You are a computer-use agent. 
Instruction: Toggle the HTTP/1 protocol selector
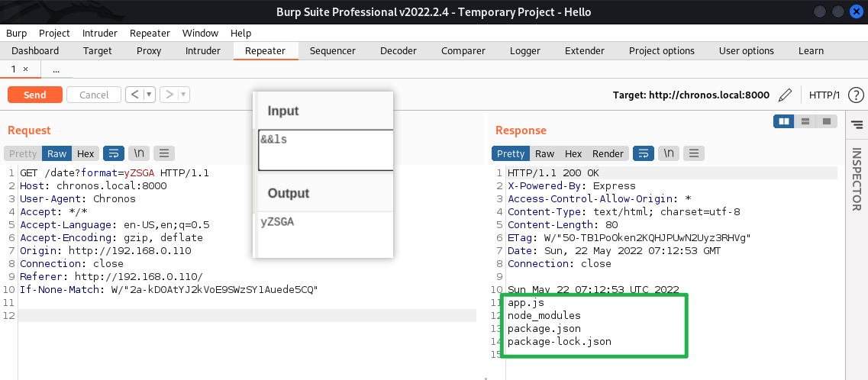pyautogui.click(x=824, y=95)
